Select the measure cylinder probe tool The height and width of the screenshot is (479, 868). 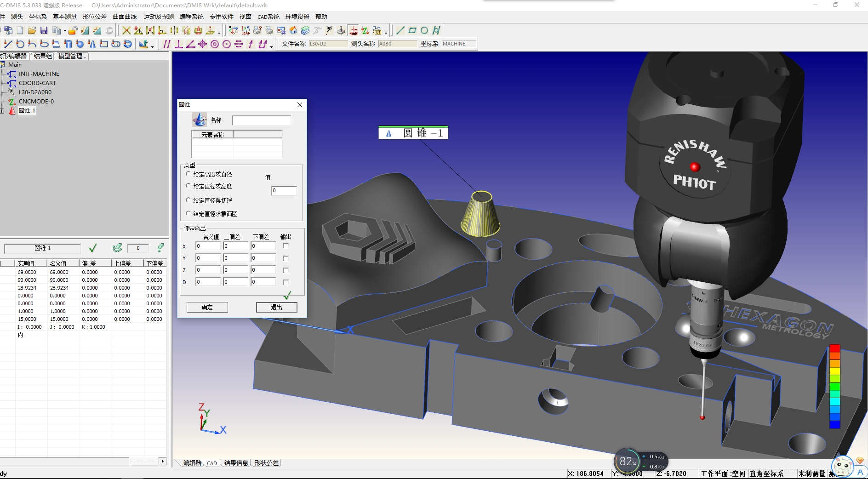pyautogui.click(x=68, y=44)
